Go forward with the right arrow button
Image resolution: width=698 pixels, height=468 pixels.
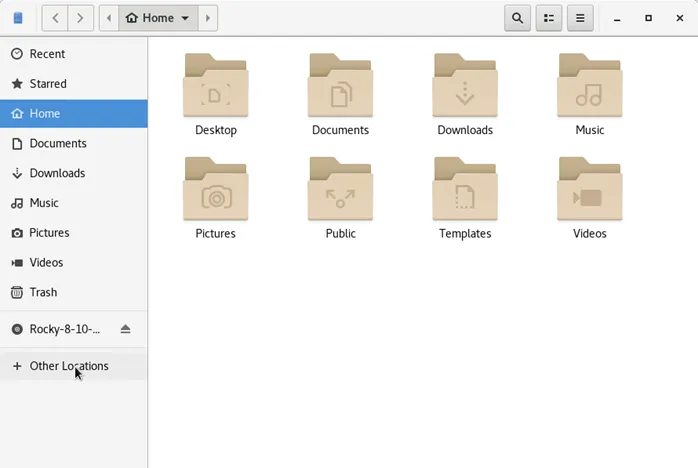[81, 18]
